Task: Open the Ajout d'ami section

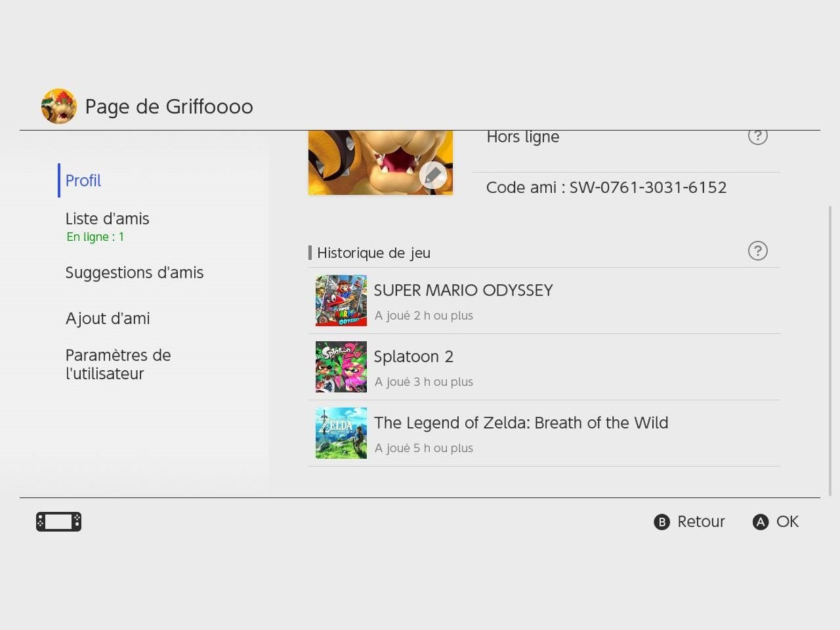Action: 108,318
